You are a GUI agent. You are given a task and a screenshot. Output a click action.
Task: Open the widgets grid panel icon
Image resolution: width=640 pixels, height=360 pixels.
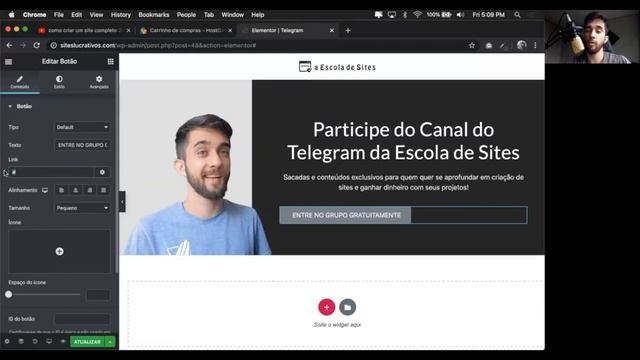pos(111,62)
